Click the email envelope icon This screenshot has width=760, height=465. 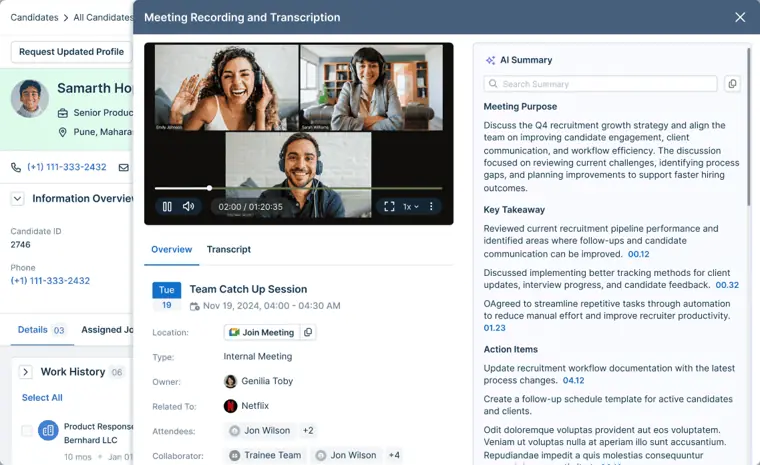coord(124,167)
